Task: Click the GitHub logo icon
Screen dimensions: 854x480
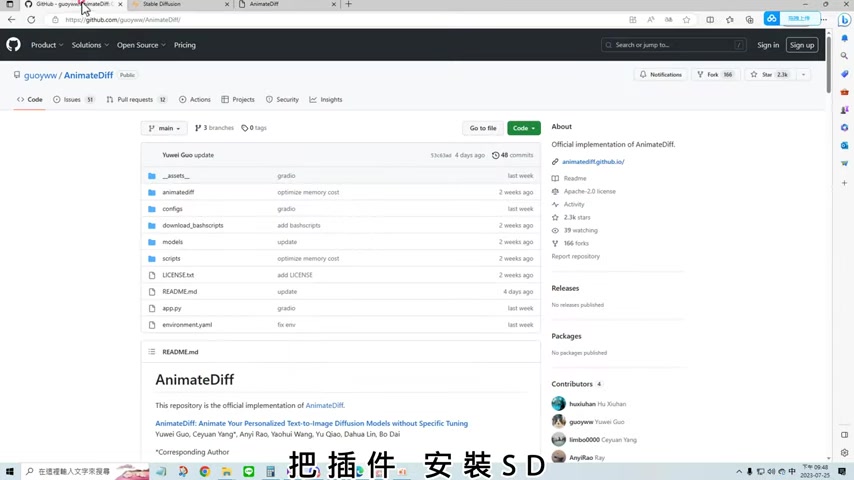Action: pos(13,45)
